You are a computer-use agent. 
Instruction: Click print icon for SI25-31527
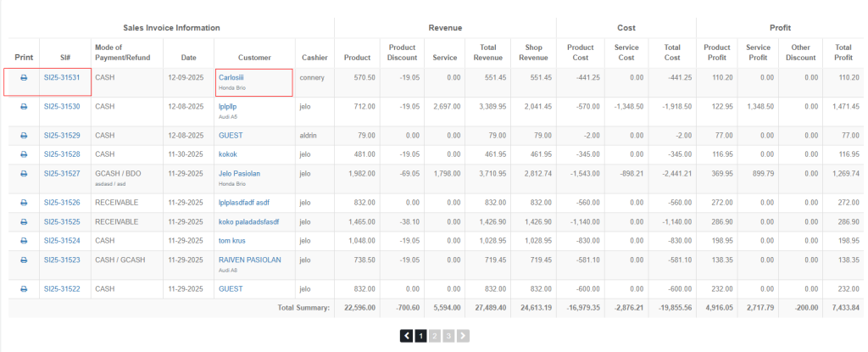point(24,173)
